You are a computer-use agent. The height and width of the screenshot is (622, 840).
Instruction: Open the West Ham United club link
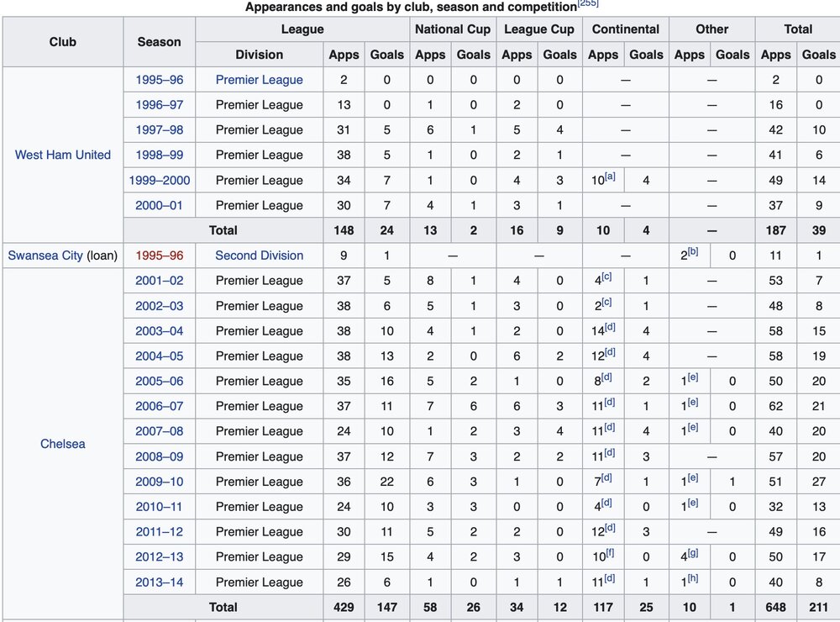(x=63, y=155)
